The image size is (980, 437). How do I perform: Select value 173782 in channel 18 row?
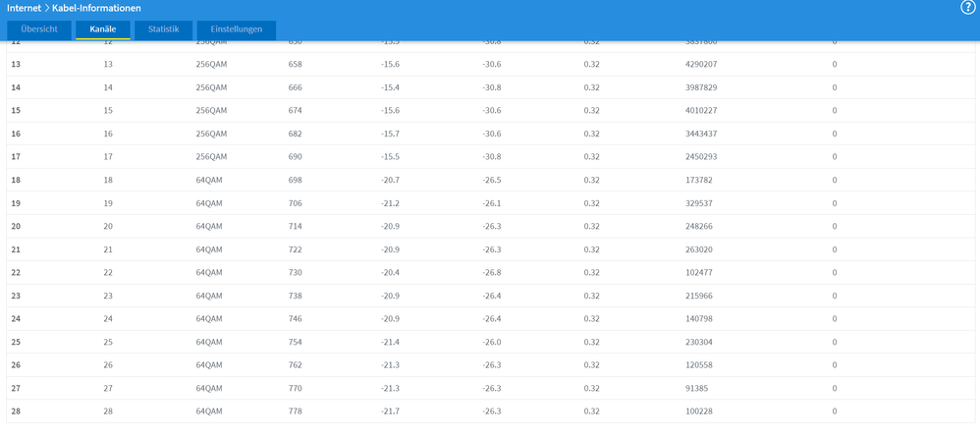click(x=699, y=180)
